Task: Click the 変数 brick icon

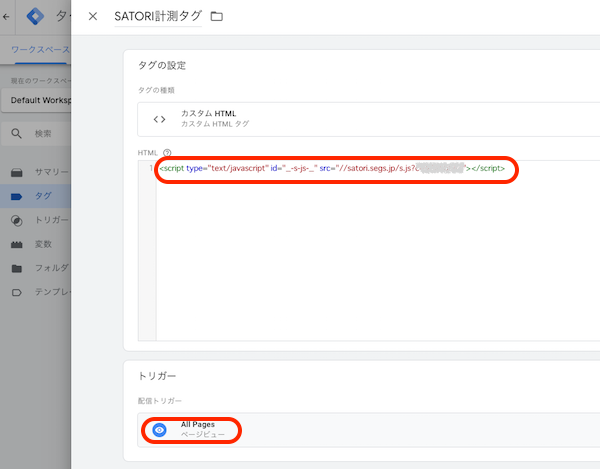Action: click(x=16, y=244)
